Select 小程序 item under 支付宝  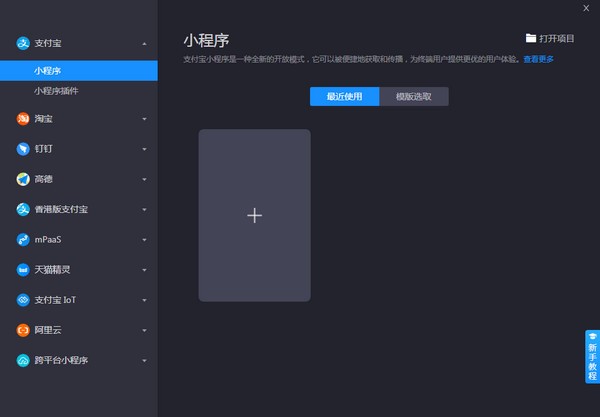[47, 71]
